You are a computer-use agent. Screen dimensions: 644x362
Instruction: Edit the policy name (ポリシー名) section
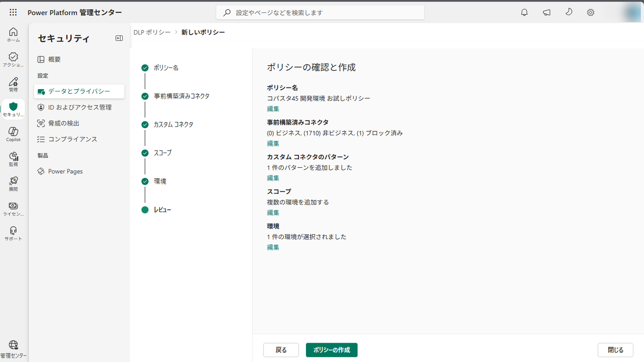click(x=273, y=109)
